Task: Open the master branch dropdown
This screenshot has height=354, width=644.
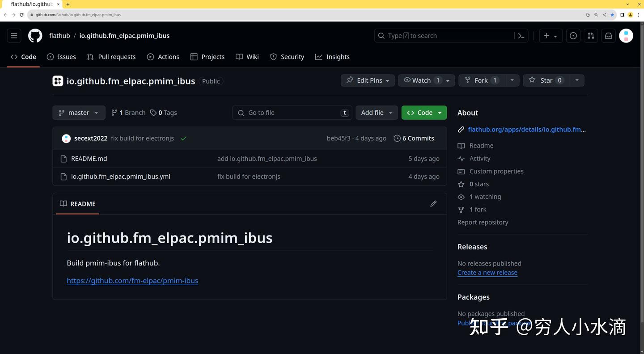Action: [x=78, y=112]
